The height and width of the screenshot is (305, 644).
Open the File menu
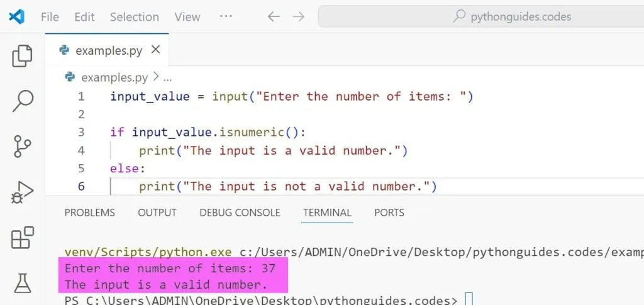pyautogui.click(x=50, y=17)
